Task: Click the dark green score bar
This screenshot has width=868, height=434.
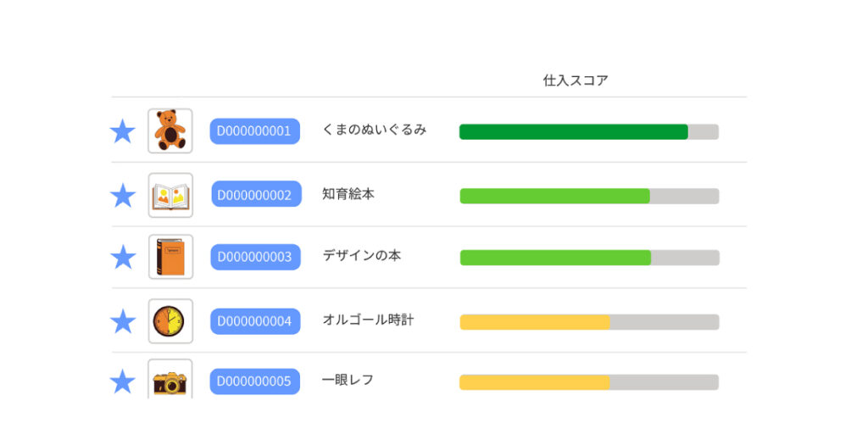Action: tap(574, 132)
